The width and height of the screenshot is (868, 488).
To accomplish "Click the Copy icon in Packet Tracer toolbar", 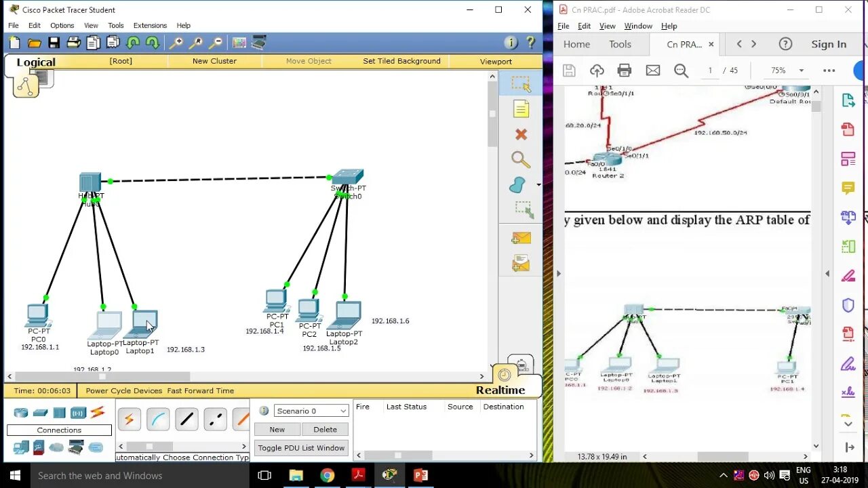I will [93, 43].
